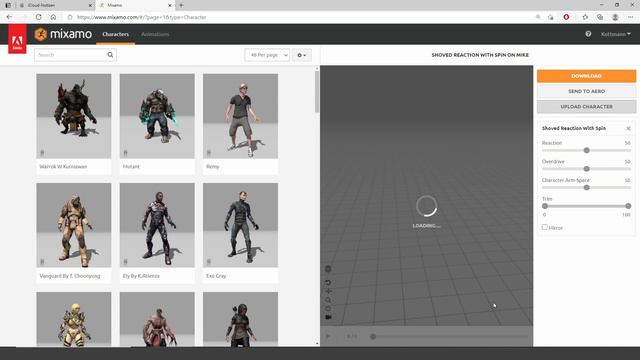Select the Mutant character thumbnail
This screenshot has width=640, height=360.
click(x=157, y=116)
